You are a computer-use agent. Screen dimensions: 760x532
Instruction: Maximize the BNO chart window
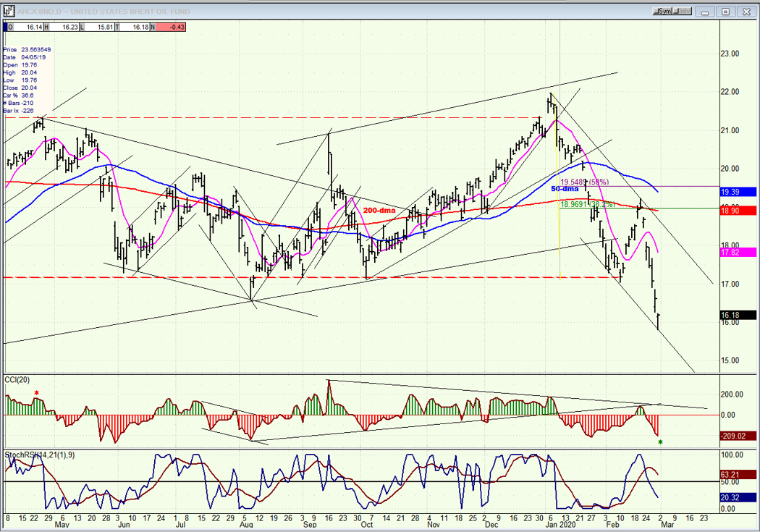point(725,11)
